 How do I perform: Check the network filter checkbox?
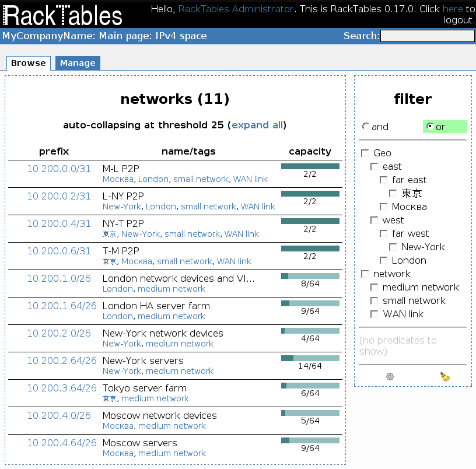(365, 274)
